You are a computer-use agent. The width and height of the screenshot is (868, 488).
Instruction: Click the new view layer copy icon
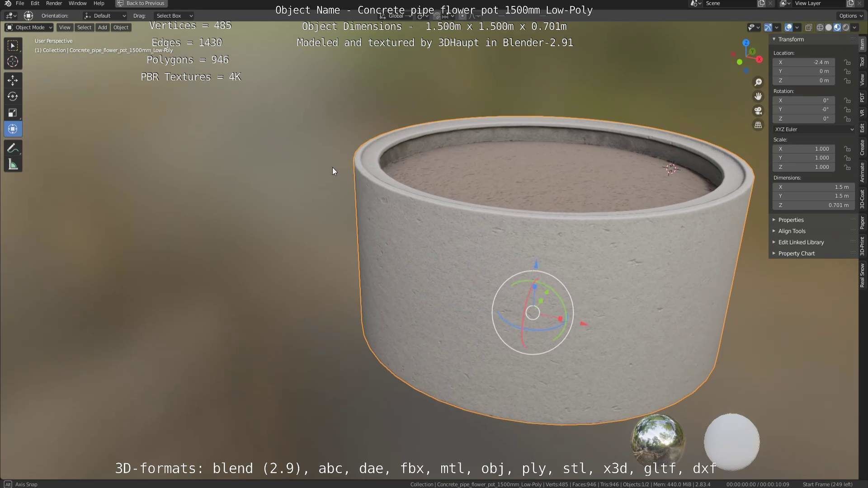pyautogui.click(x=850, y=3)
